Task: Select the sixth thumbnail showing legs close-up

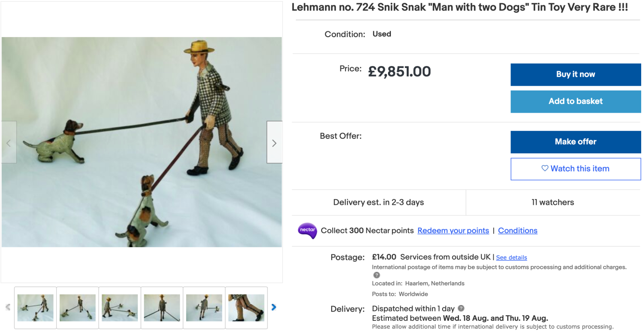Action: pos(246,307)
